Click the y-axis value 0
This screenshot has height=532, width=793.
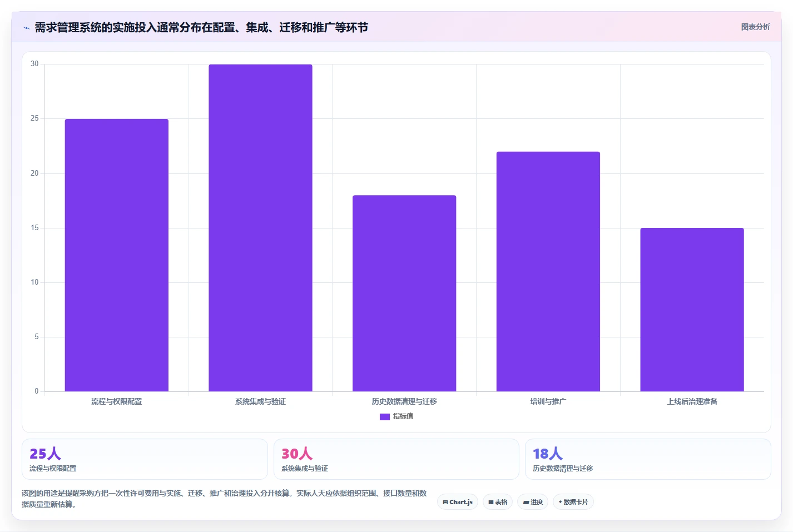37,391
